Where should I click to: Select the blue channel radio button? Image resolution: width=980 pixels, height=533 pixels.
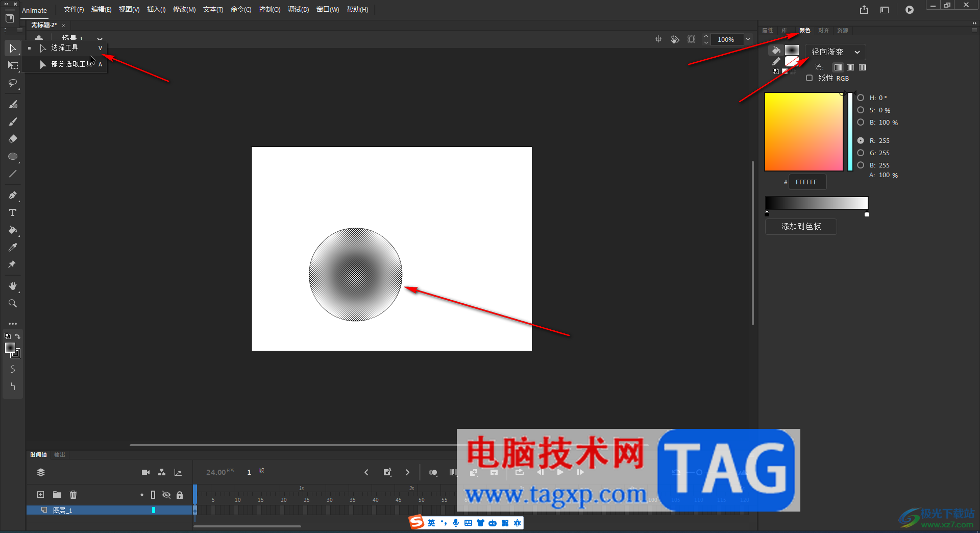tap(861, 165)
